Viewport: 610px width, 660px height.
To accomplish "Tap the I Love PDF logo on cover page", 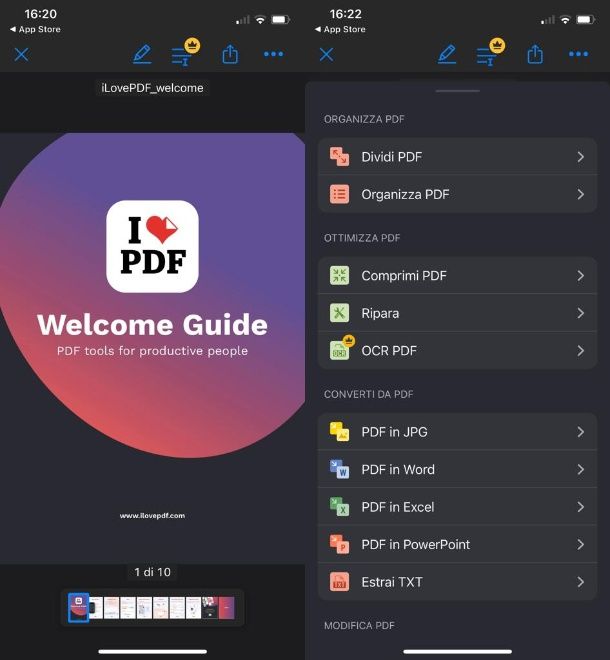I will tap(152, 246).
